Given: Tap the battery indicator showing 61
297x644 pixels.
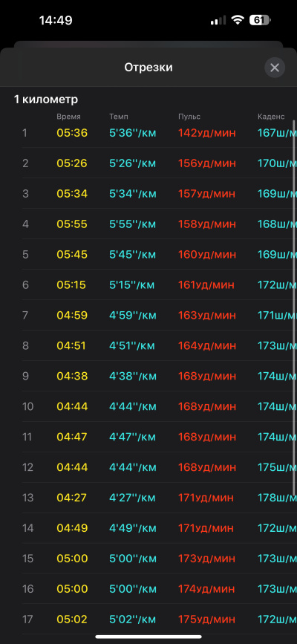Looking at the screenshot, I should [260, 20].
